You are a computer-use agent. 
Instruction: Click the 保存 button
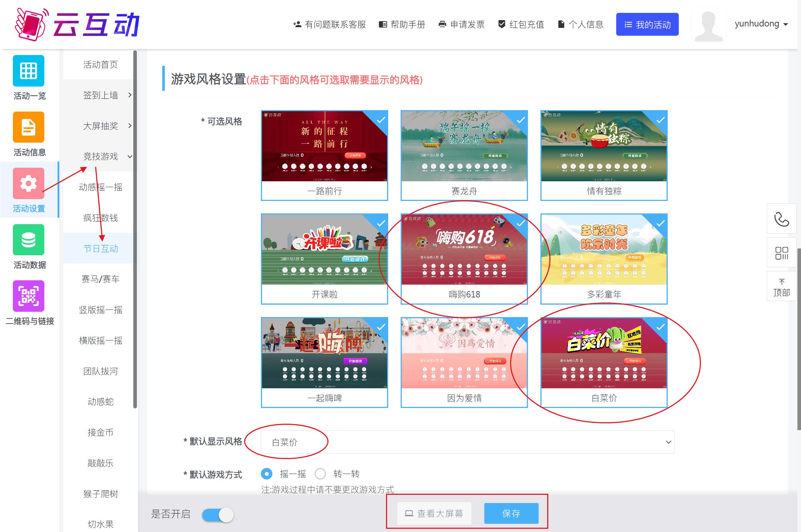point(511,513)
